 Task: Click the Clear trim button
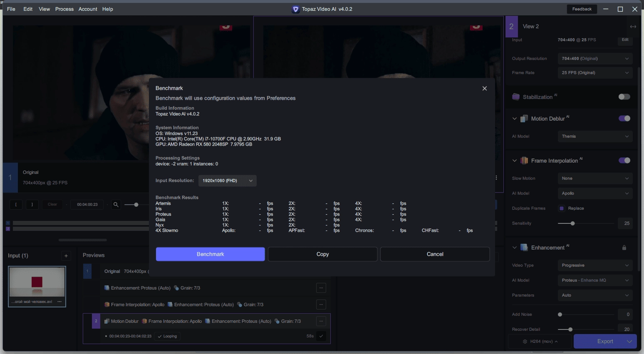click(x=52, y=205)
